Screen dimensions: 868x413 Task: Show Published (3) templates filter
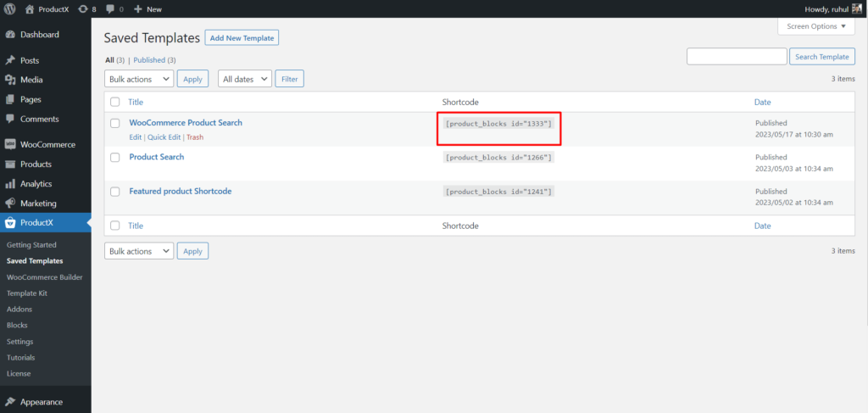pyautogui.click(x=154, y=60)
